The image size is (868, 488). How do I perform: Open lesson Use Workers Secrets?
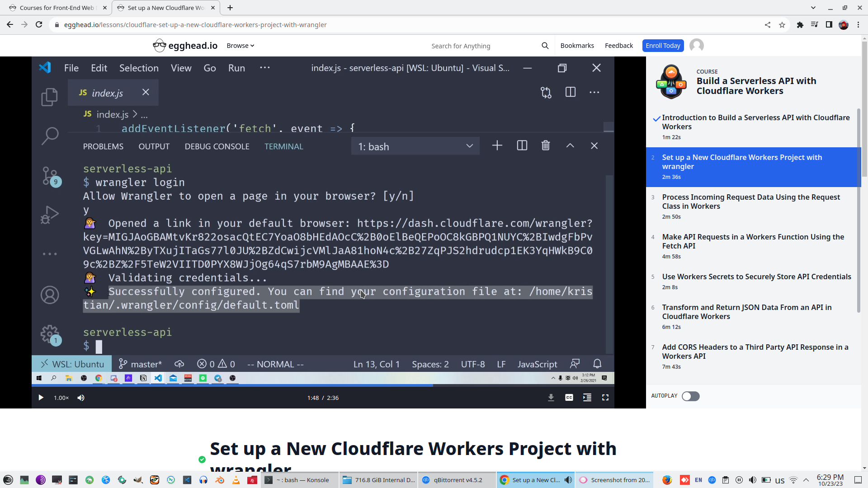[756, 277]
